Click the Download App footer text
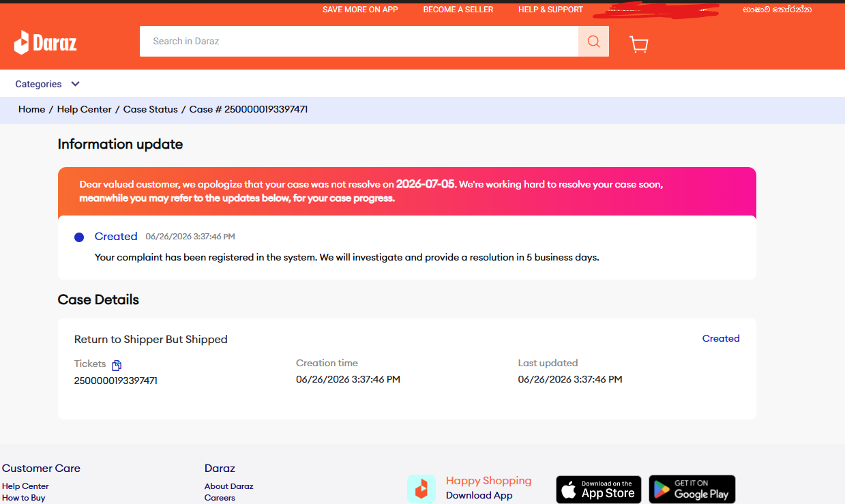This screenshot has width=845, height=504. (x=479, y=496)
